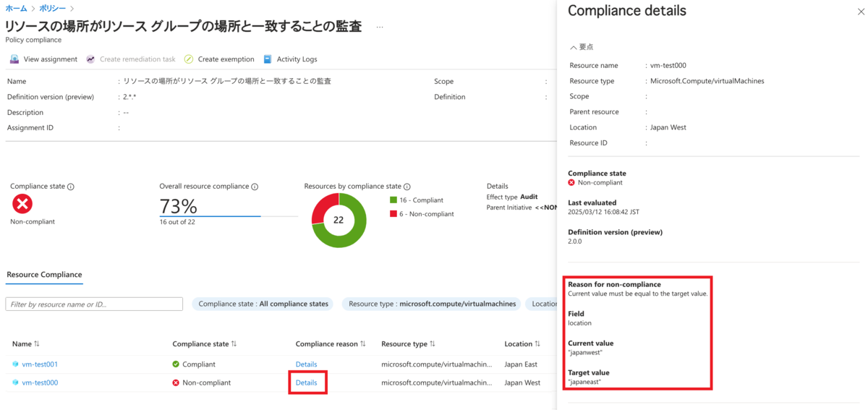Close the Compliance details panel
Image resolution: width=868 pixels, height=410 pixels.
pos(859,11)
